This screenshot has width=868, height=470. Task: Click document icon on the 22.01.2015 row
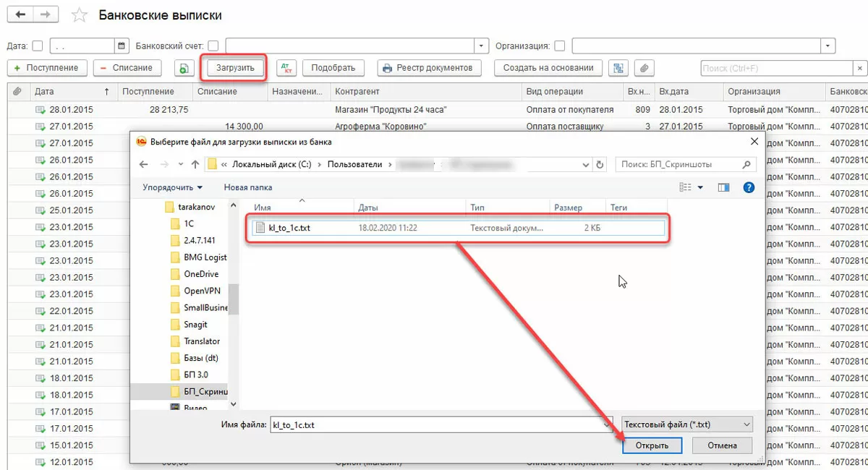[x=41, y=311]
